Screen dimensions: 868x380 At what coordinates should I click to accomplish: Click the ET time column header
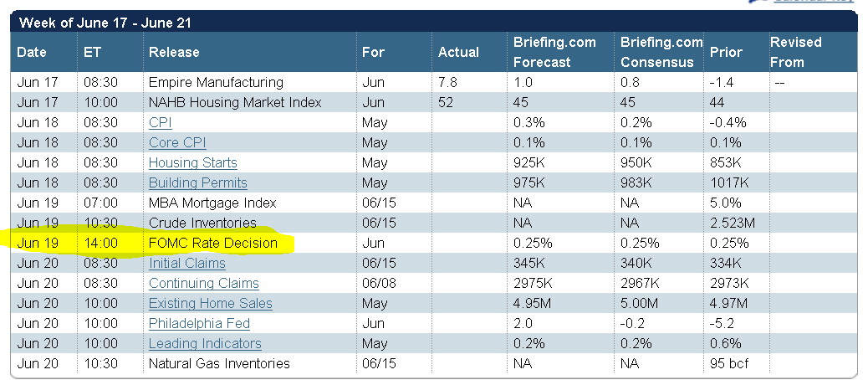(x=92, y=52)
